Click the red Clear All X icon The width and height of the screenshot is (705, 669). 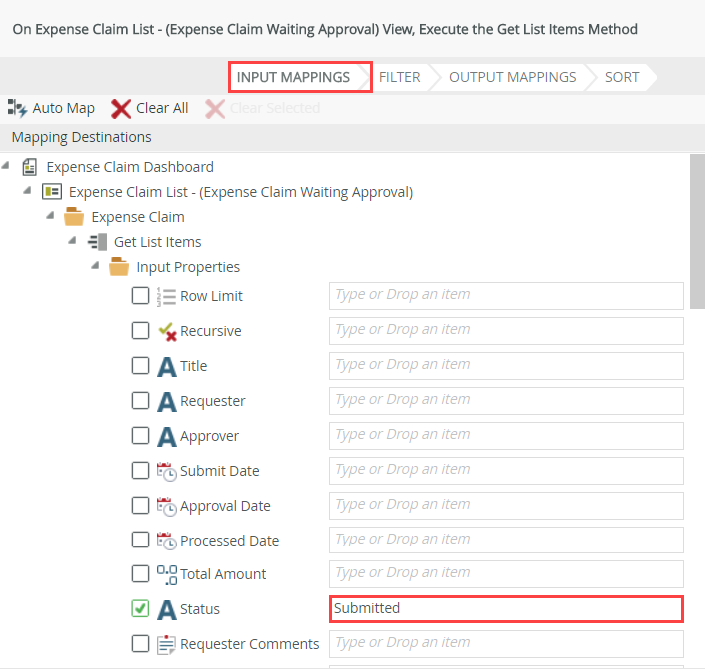click(121, 109)
